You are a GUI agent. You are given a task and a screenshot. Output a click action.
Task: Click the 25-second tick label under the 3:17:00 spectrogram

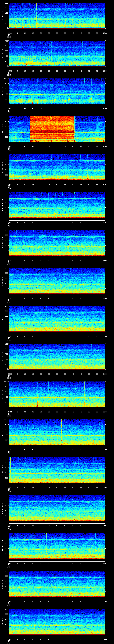click(49, 147)
